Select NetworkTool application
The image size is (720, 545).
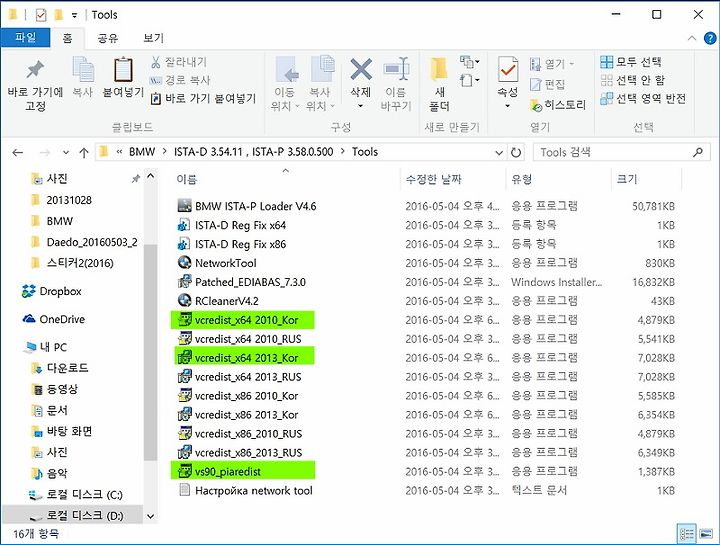tap(217, 263)
